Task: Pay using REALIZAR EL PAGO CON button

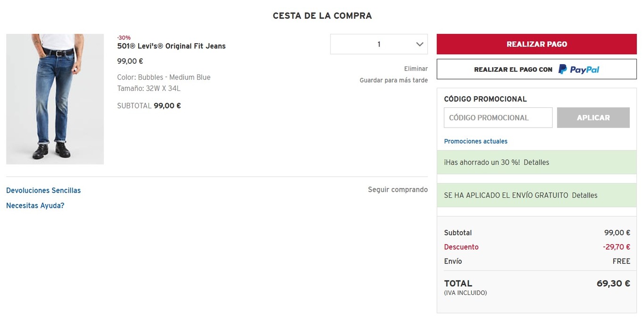Action: [513, 69]
